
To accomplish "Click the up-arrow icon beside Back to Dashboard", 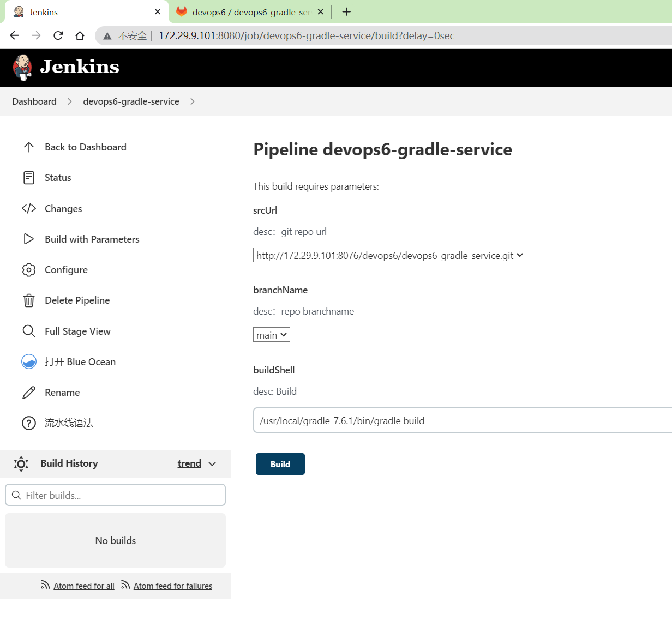I will click(29, 147).
